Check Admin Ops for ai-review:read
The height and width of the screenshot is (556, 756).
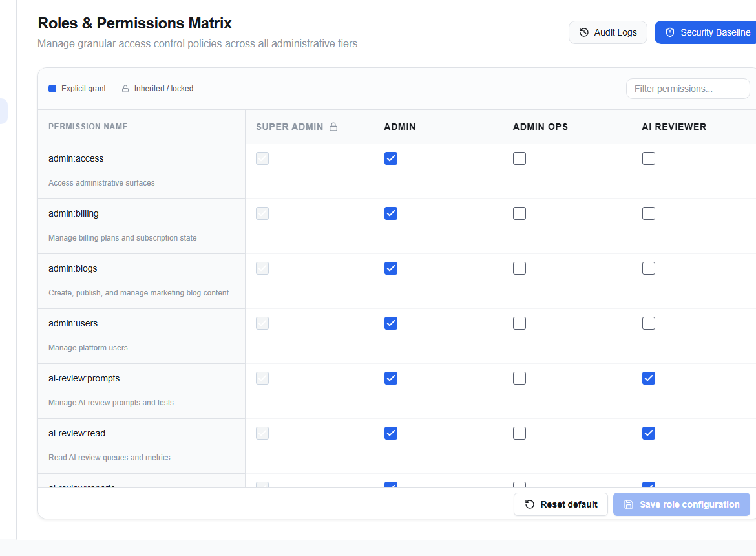pyautogui.click(x=520, y=434)
